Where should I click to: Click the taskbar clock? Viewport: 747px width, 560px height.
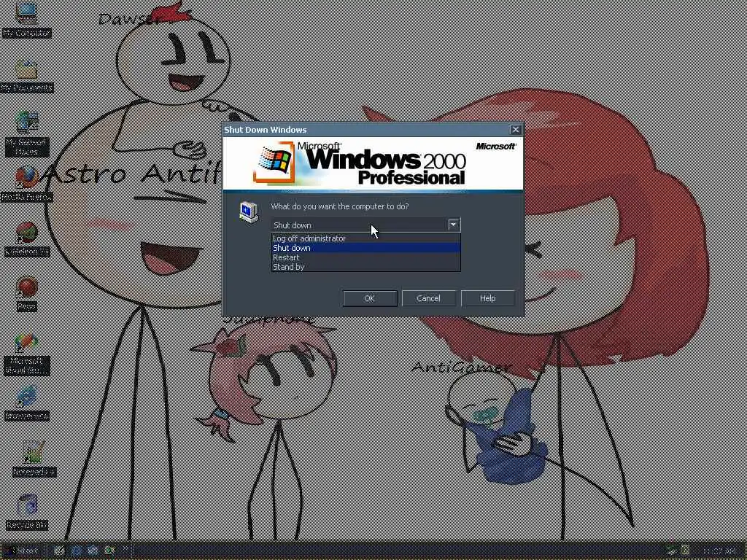719,551
